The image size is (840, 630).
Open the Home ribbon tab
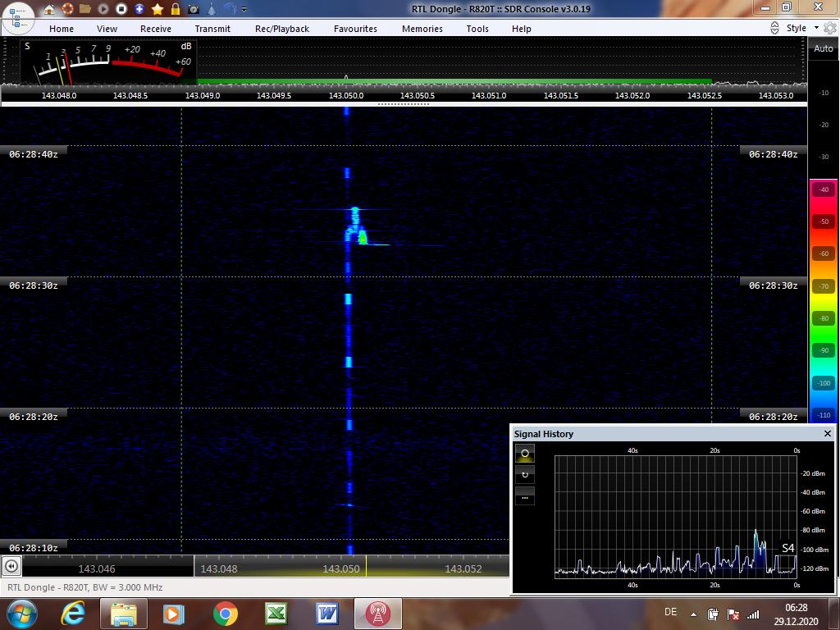click(62, 29)
